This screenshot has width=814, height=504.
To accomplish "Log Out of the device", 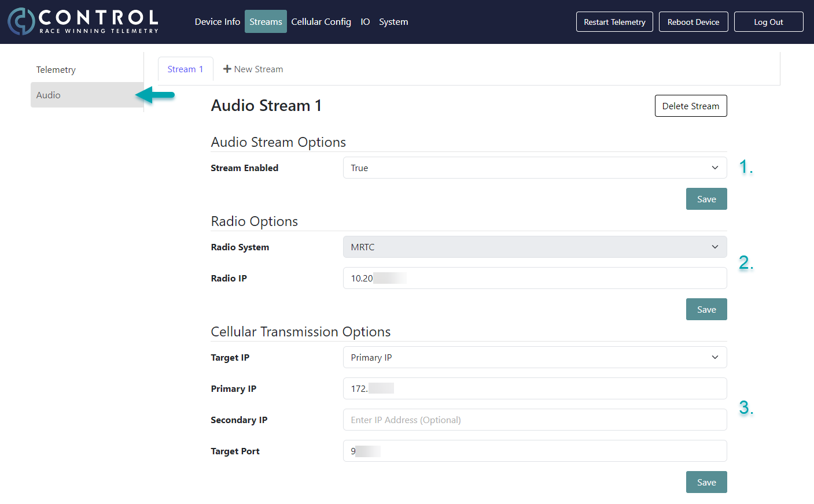I will click(768, 21).
